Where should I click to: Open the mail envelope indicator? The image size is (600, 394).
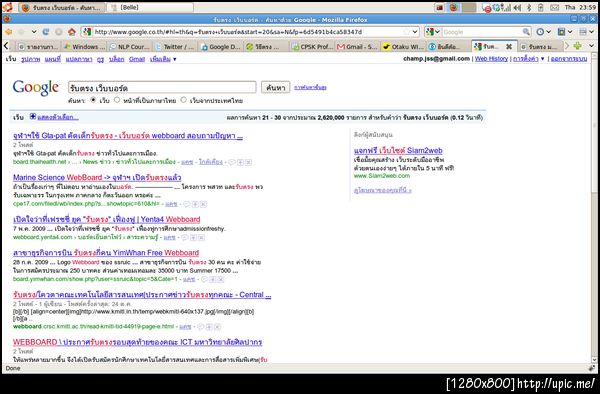point(554,7)
